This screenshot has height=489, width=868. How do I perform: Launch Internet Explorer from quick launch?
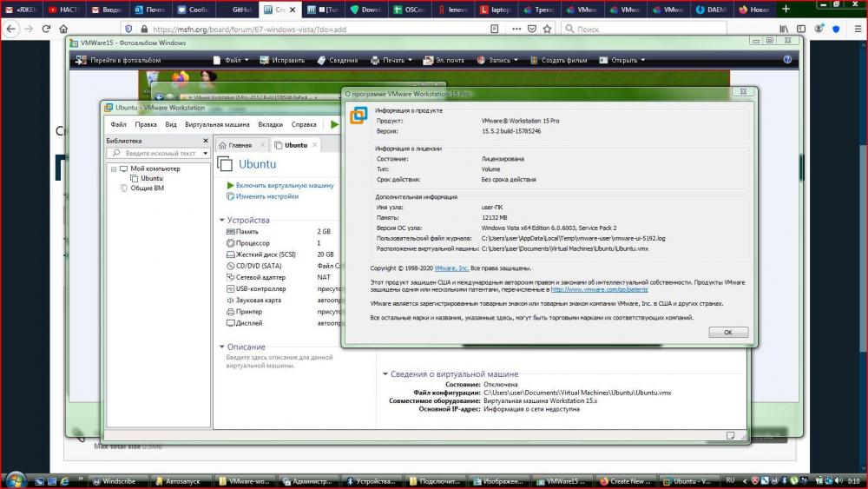64,482
